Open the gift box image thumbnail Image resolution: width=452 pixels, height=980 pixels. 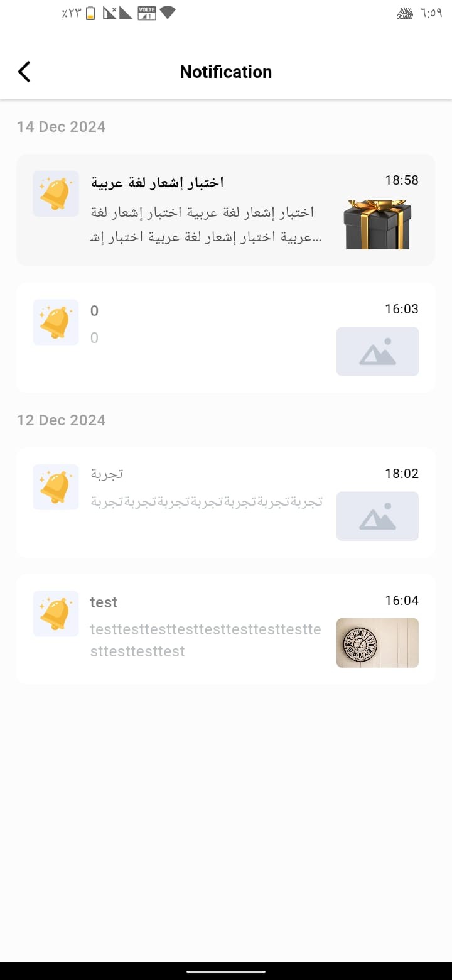coord(377,225)
